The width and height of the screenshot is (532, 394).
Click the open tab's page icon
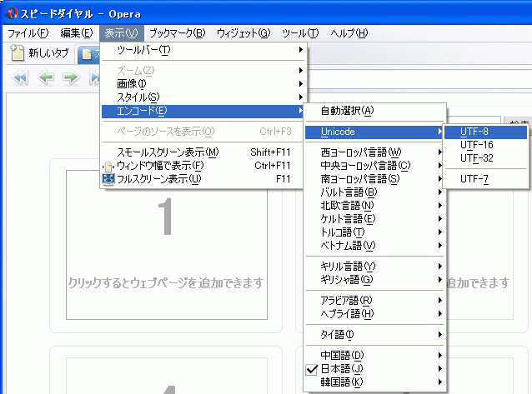(87, 54)
